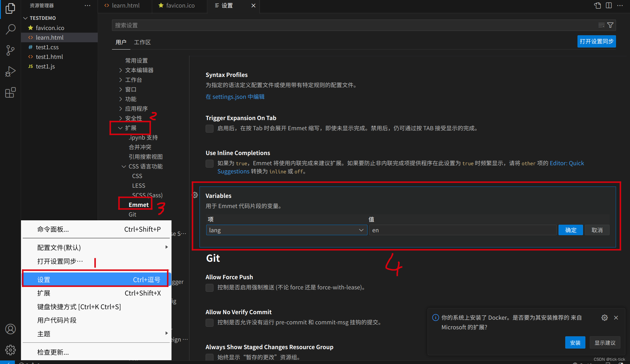Viewport: 630px width, 364px height.
Task: Open 主题 submenu
Action: click(x=96, y=334)
